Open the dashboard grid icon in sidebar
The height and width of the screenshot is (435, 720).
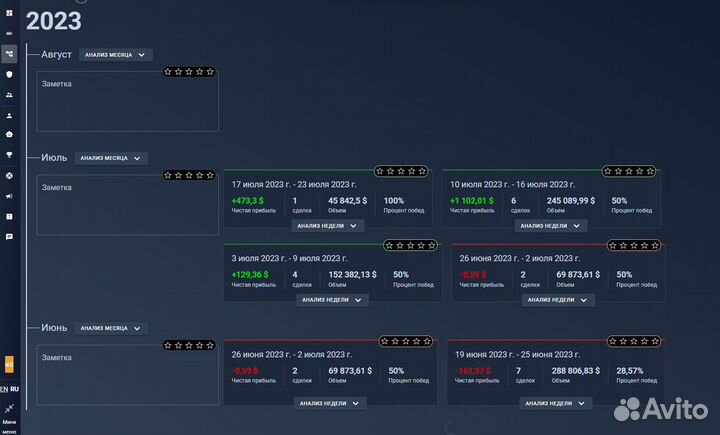[9, 13]
